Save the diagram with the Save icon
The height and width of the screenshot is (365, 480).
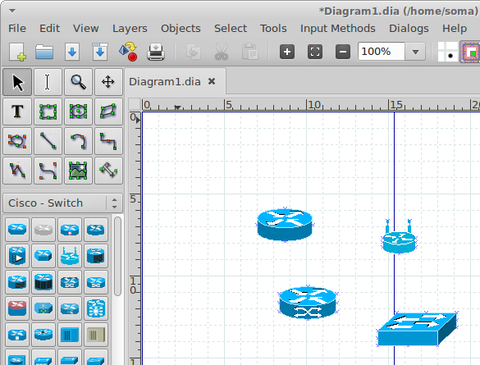(x=72, y=52)
